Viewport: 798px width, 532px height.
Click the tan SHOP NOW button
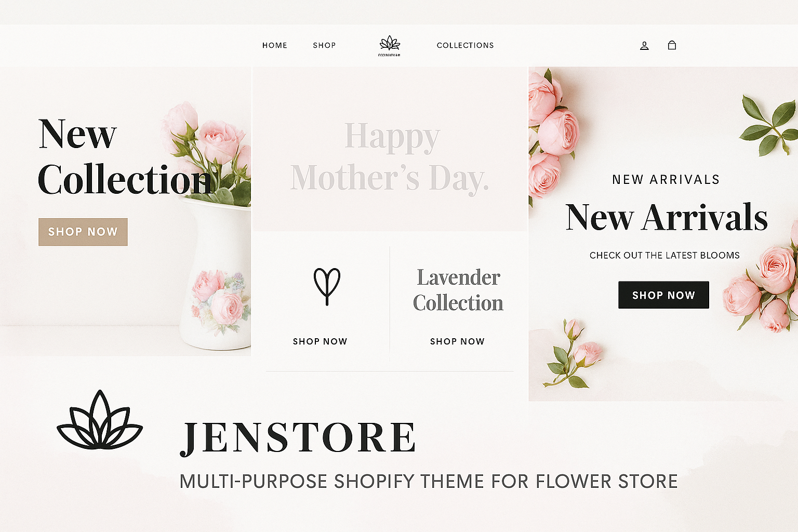83,232
